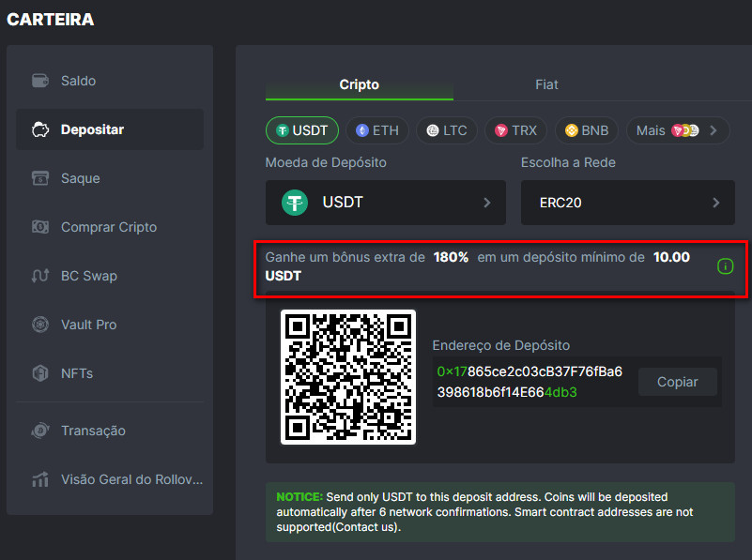Click the deposit QR code
Viewport: 752px width, 560px height.
[x=348, y=377]
